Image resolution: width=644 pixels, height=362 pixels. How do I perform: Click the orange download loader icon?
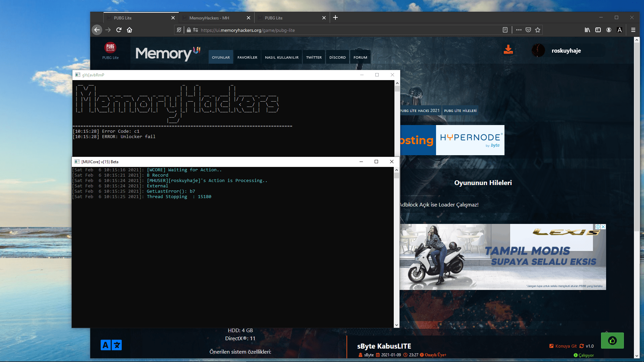click(508, 50)
